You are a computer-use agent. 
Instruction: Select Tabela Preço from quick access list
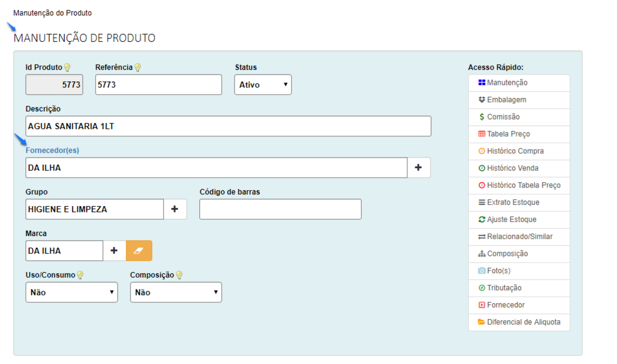coord(508,134)
